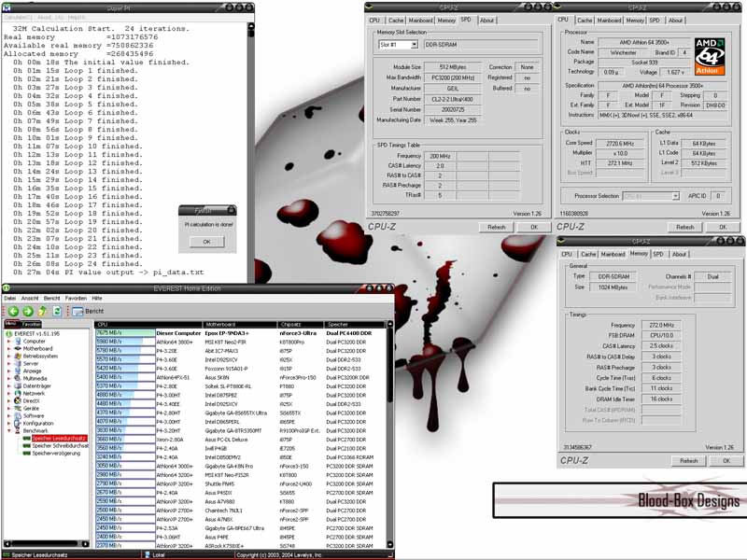Go forward with EVEREST green forward arrow

tap(28, 311)
